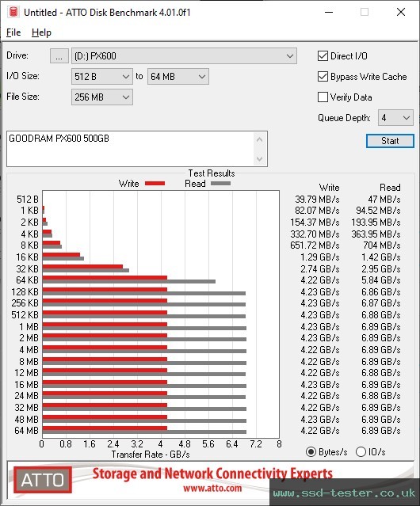Image resolution: width=420 pixels, height=506 pixels.
Task: Click the 2.95 GB/s read value
Action: pos(381,268)
